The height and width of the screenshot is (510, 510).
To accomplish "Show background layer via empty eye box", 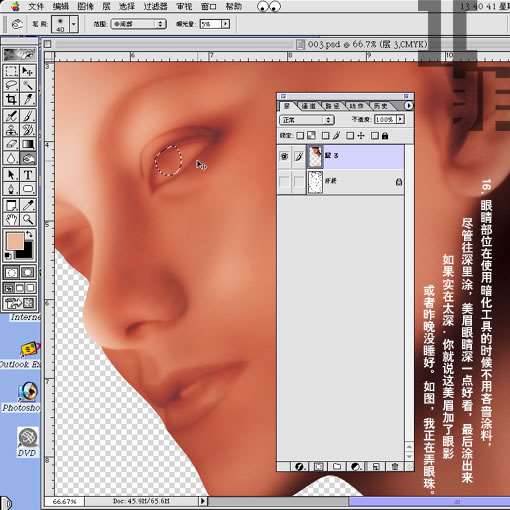I will pos(284,182).
